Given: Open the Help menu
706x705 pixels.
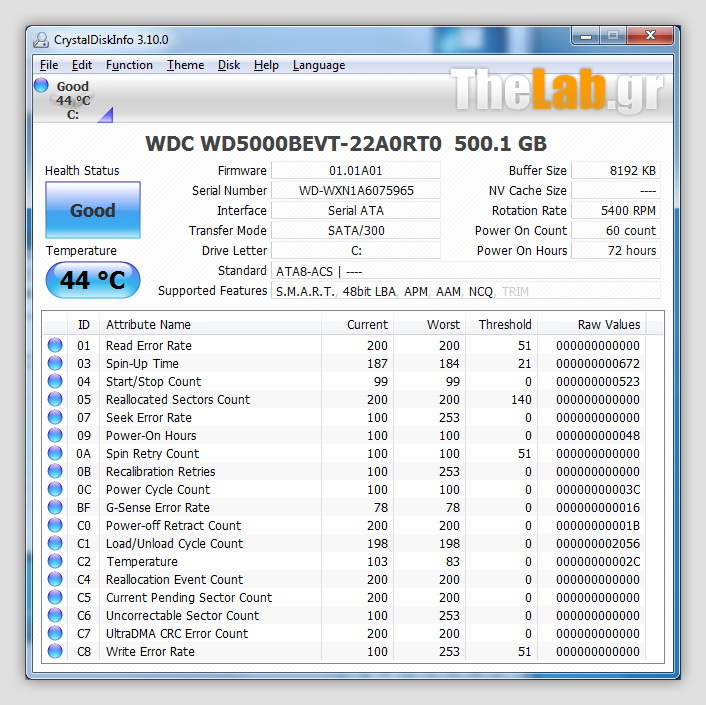Looking at the screenshot, I should pyautogui.click(x=266, y=65).
